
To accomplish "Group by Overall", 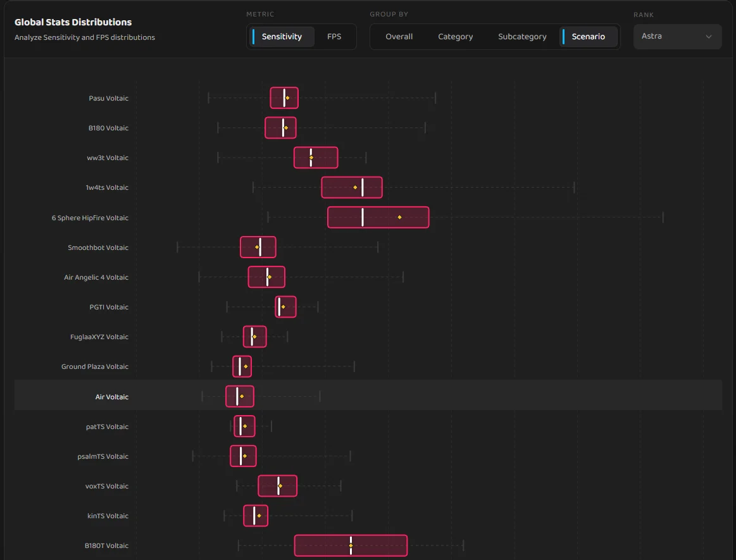I will tap(399, 37).
